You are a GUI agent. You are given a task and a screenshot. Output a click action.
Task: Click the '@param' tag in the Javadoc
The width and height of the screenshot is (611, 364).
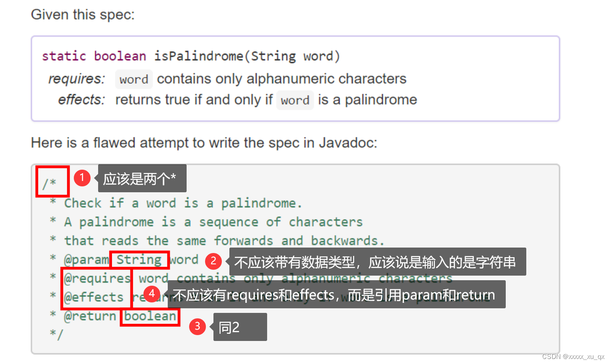86,260
